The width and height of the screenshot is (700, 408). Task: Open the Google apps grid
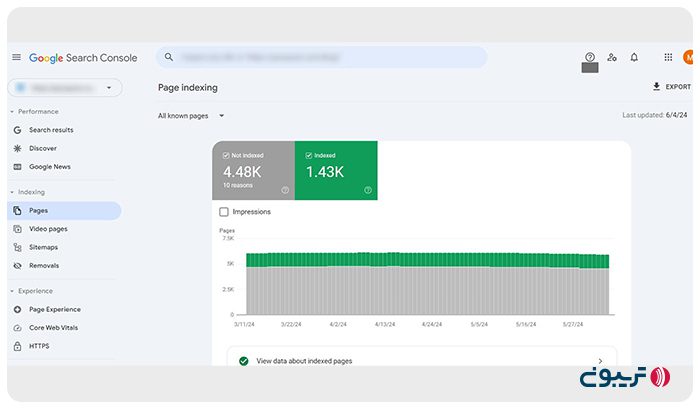click(x=668, y=57)
